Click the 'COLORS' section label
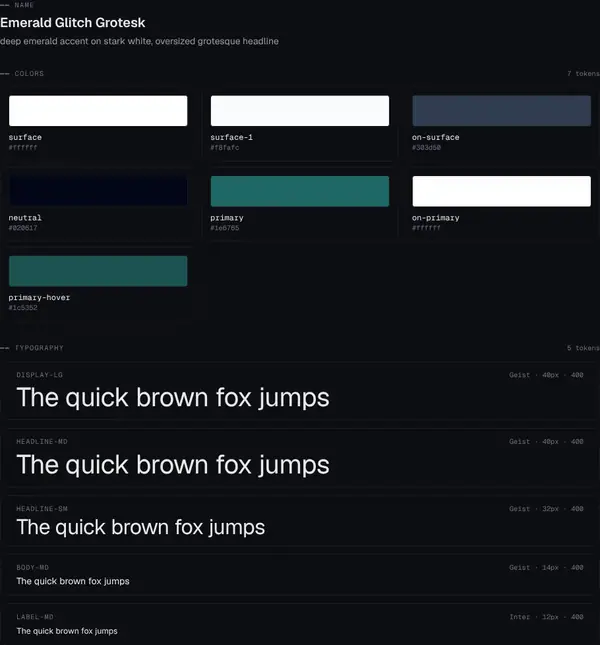This screenshot has width=600, height=645. tap(29, 74)
